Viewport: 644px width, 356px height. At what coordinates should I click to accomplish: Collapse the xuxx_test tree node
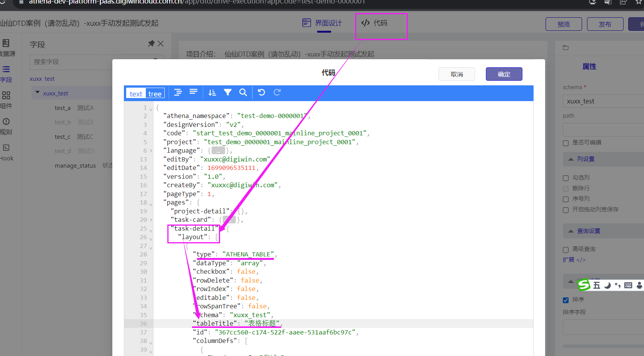point(37,93)
